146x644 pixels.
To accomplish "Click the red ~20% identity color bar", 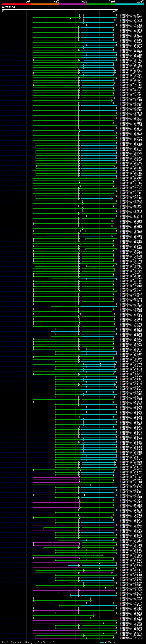I will pos(16,4).
